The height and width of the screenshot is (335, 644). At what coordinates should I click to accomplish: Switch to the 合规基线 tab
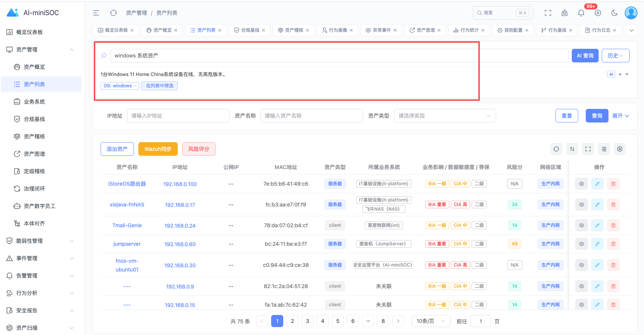coord(250,30)
